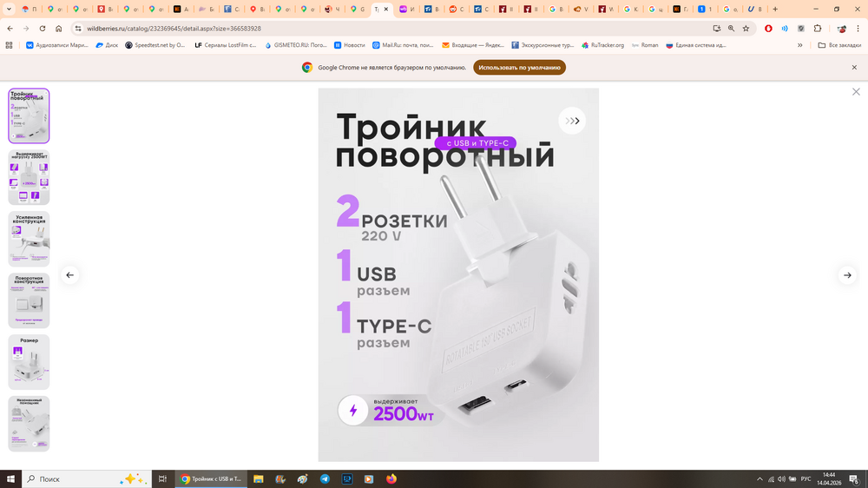Click 'Использовать по умолчанию' button

click(x=519, y=68)
